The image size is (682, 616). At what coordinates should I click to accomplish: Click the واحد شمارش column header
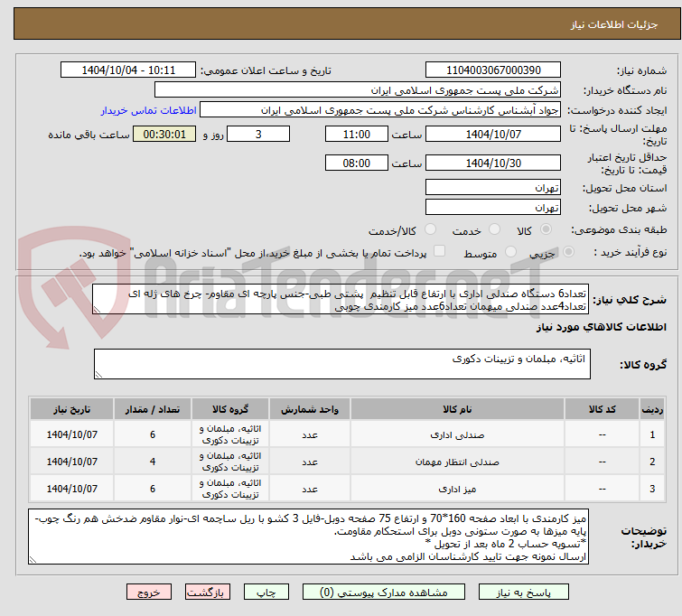pyautogui.click(x=310, y=409)
